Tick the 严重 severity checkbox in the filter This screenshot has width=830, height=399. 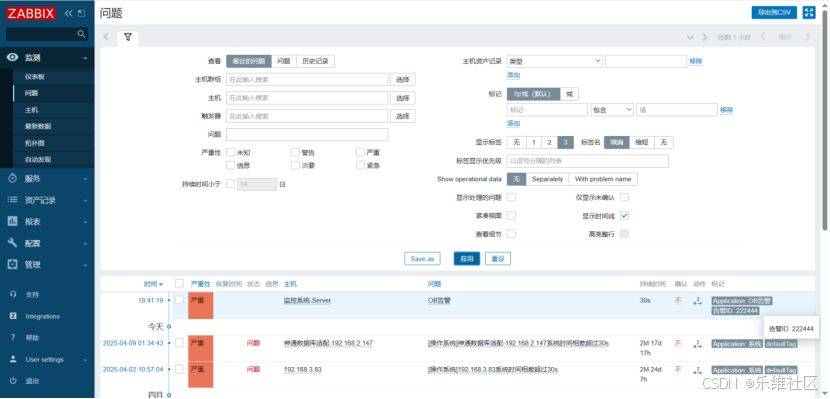[x=360, y=152]
